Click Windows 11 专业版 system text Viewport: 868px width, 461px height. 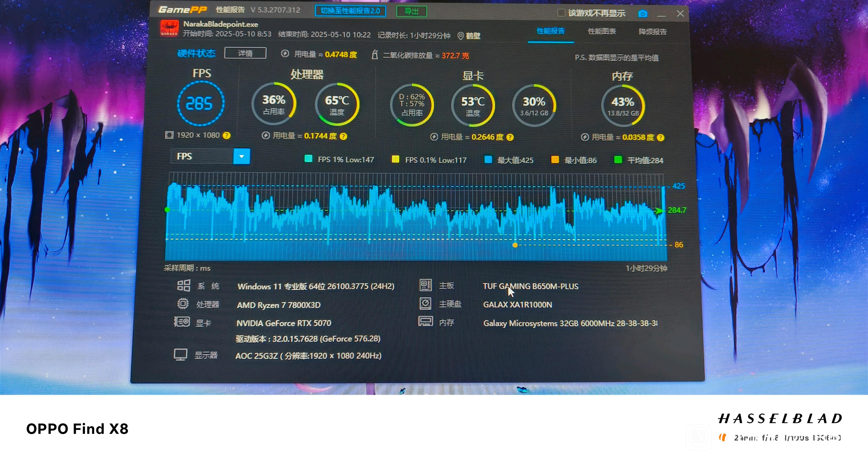pos(316,286)
